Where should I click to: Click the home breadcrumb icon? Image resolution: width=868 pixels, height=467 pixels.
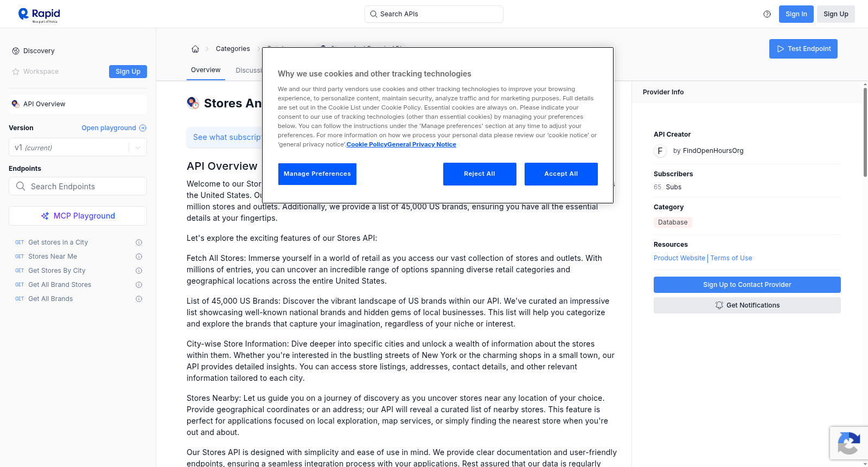tap(195, 49)
